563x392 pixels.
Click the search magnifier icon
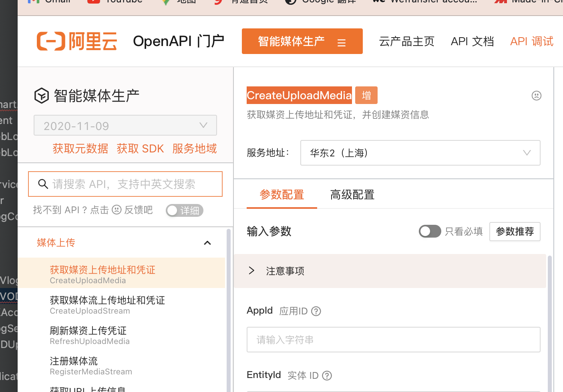(43, 184)
